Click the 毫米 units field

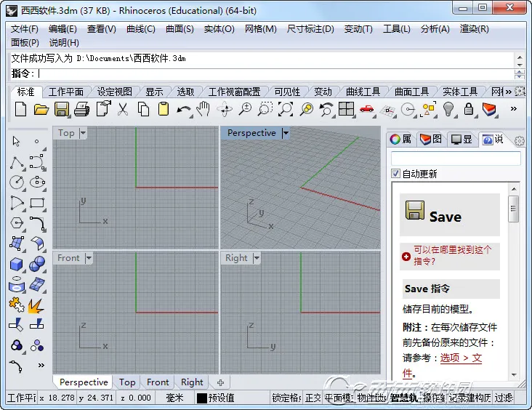(x=174, y=398)
